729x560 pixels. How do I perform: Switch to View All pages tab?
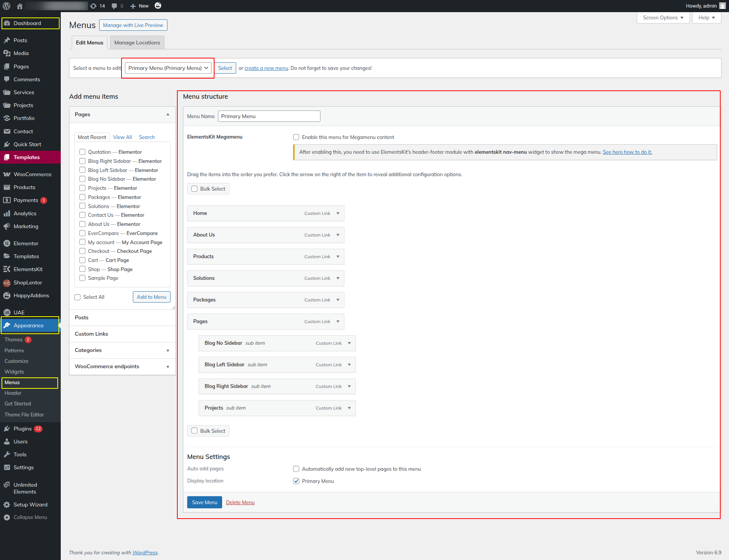pyautogui.click(x=122, y=137)
